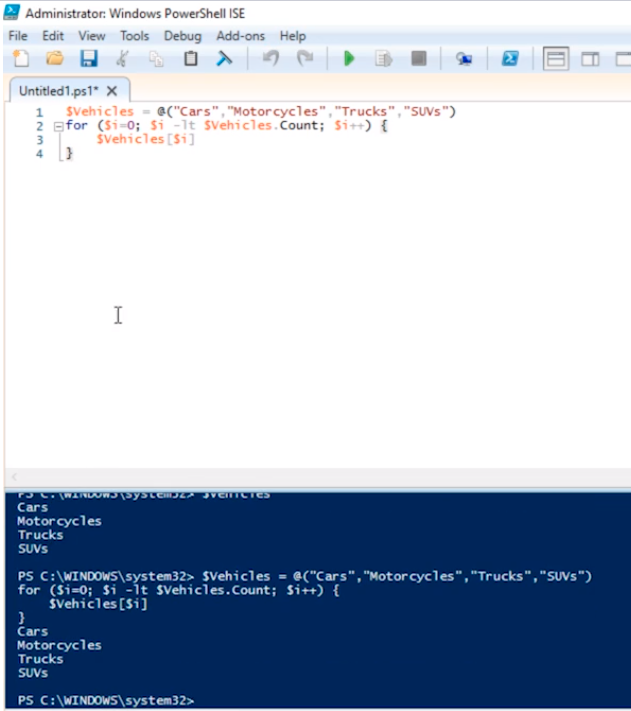Screen dimensions: 631x711
Task: Create a new script with the New icon
Action: pos(21,59)
